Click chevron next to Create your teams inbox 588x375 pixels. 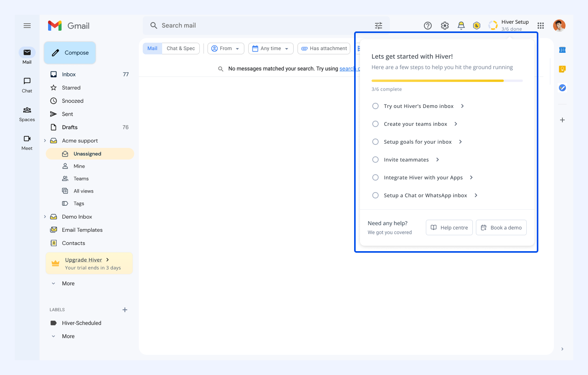(456, 124)
